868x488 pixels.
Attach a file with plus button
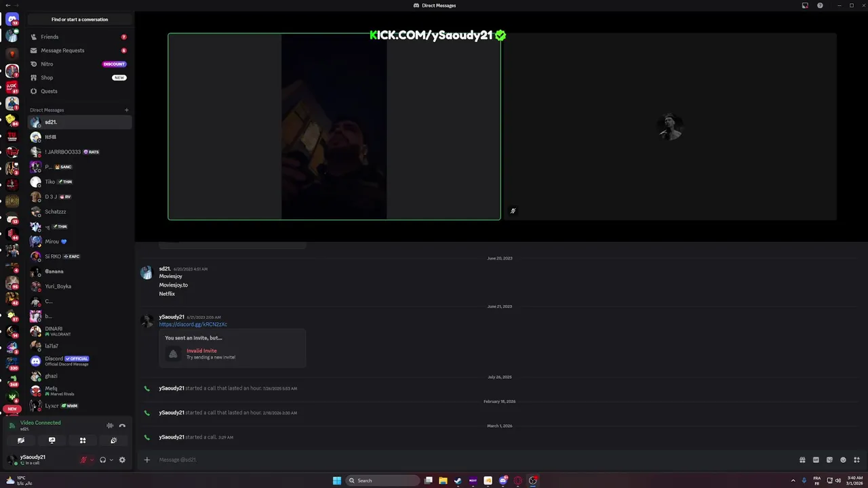pyautogui.click(x=146, y=460)
